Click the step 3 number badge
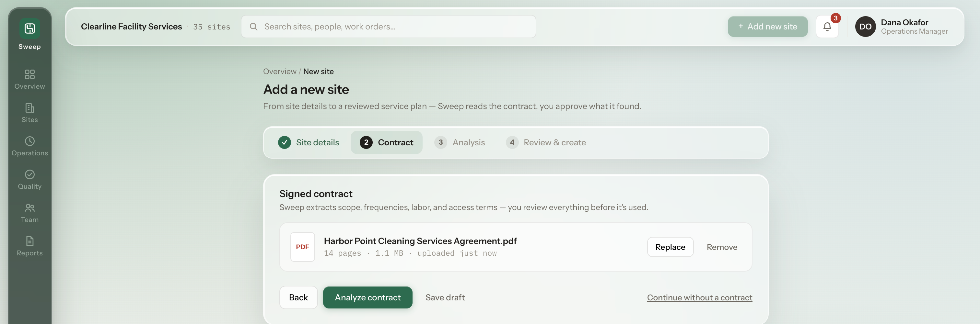980x324 pixels. point(440,142)
